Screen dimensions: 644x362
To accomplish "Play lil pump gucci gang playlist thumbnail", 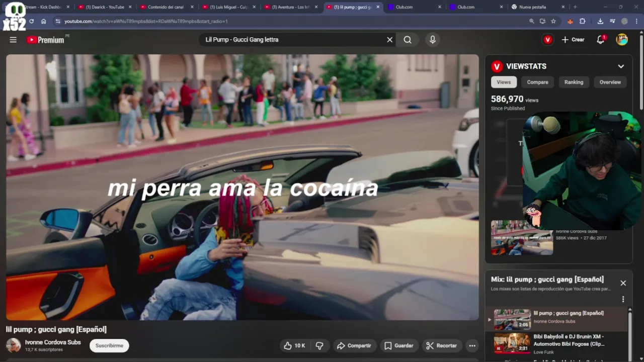I will pos(512,319).
